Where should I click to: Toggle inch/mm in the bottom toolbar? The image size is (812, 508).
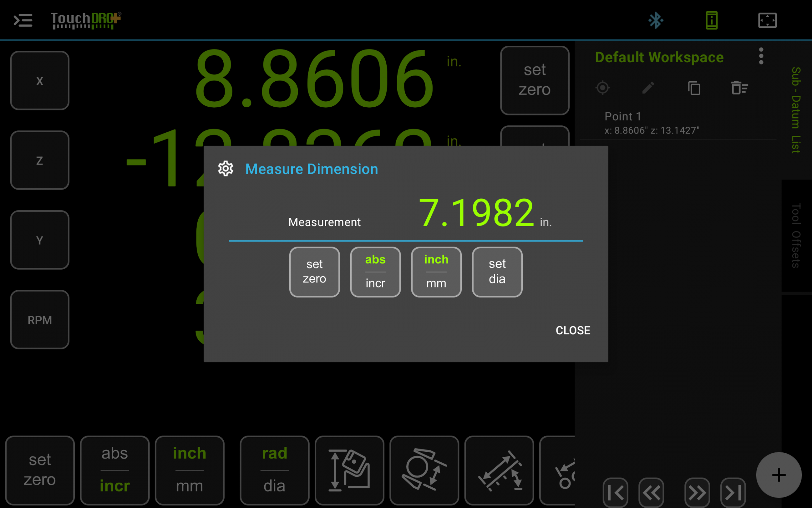(189, 470)
